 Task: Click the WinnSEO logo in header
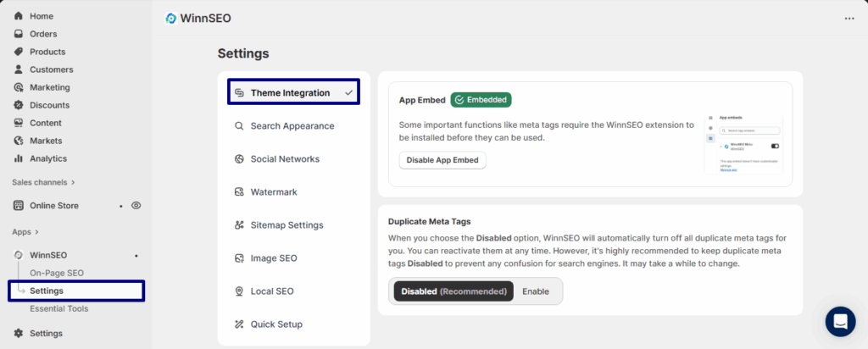click(x=170, y=19)
